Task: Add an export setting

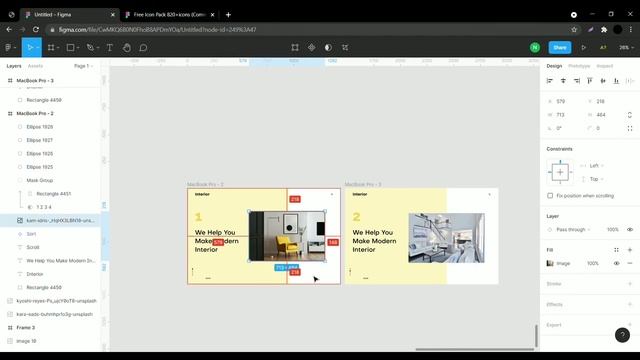Action: 630,325
